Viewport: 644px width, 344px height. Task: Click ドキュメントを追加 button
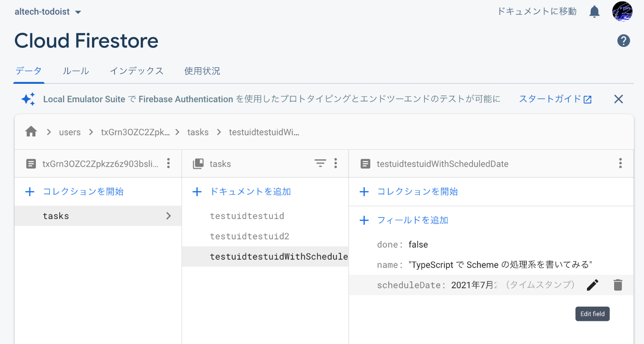242,192
